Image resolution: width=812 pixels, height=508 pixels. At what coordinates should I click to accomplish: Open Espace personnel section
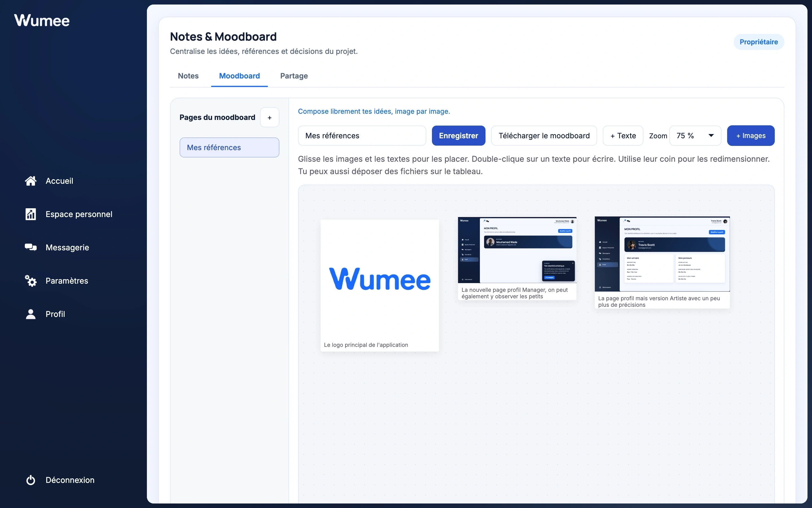tap(79, 214)
